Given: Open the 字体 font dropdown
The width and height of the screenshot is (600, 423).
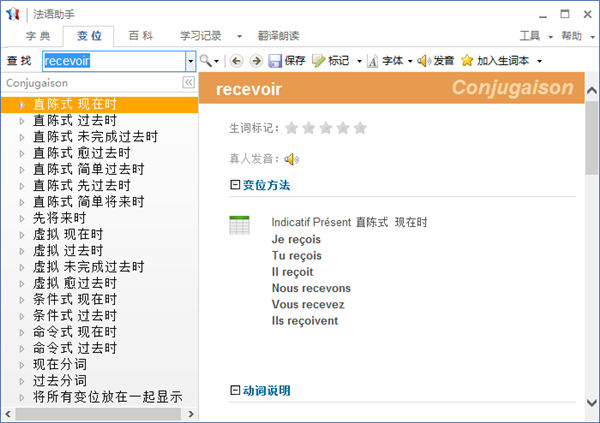Looking at the screenshot, I should tap(388, 61).
